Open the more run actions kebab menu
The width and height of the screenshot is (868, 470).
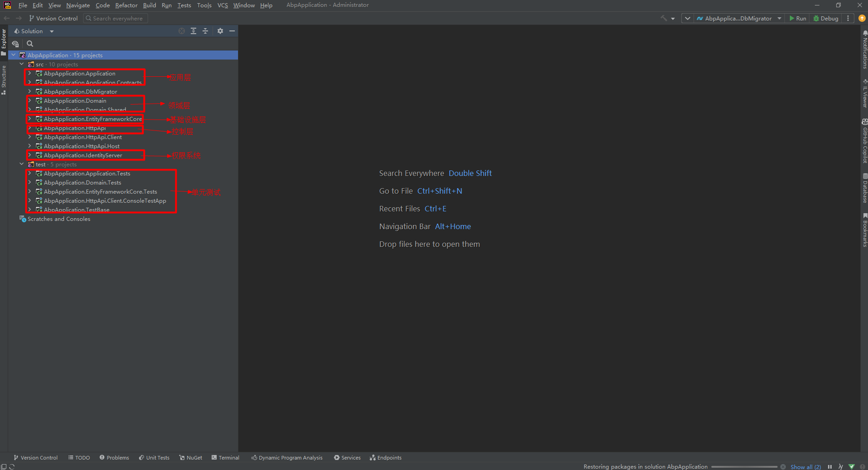coord(848,18)
